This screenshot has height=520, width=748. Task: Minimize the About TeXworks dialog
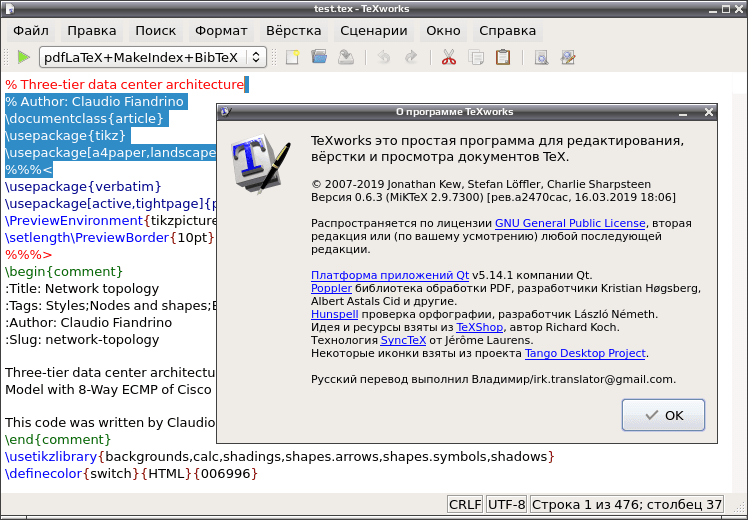[x=683, y=113]
